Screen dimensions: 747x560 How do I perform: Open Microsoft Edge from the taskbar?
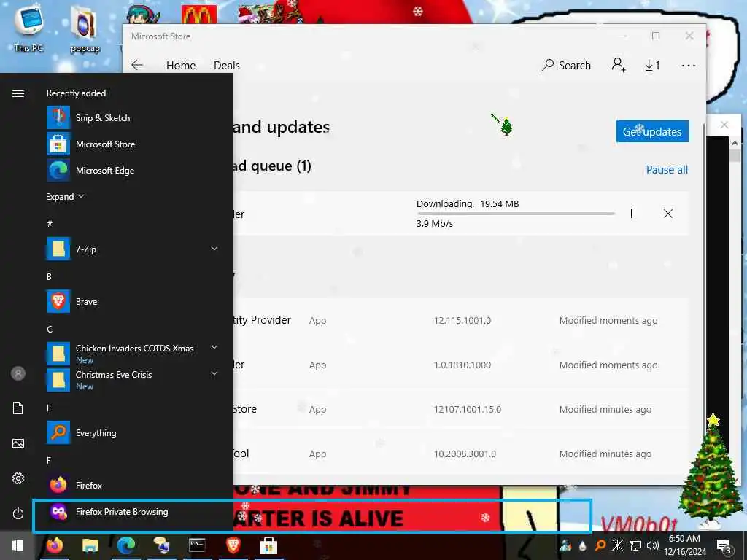(125, 545)
